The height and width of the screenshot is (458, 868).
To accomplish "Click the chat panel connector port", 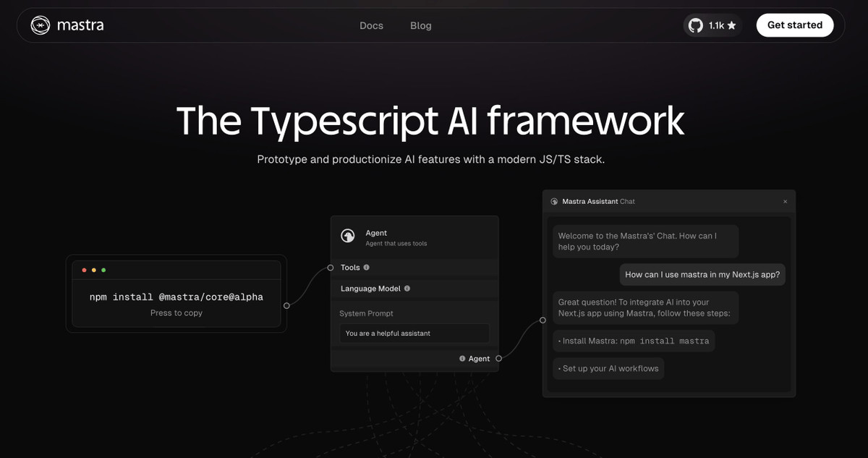I will point(542,320).
